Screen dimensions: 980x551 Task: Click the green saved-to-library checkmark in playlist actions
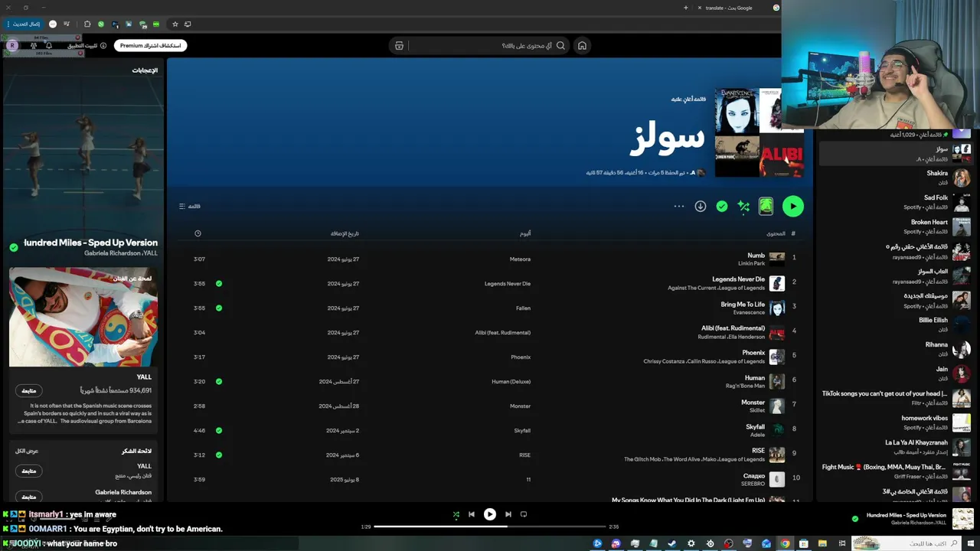pyautogui.click(x=721, y=206)
